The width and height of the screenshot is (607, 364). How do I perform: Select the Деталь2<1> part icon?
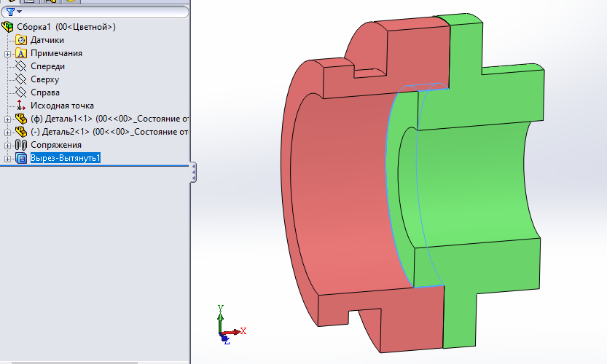(x=21, y=132)
